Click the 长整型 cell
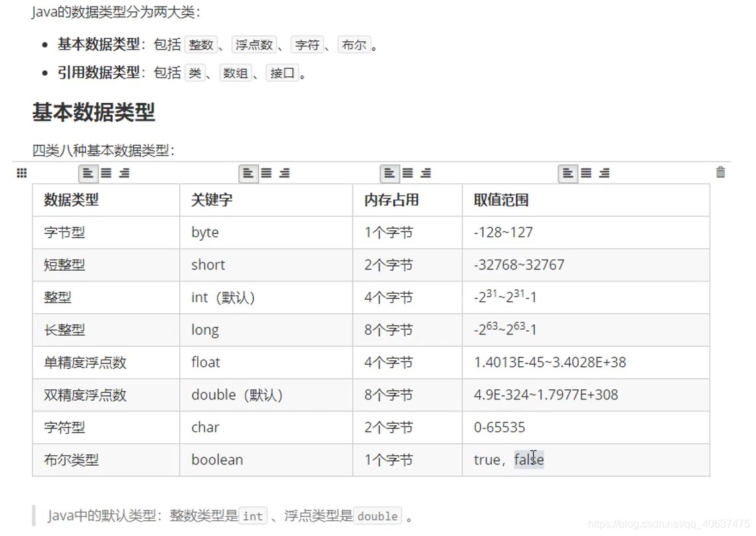756x536 pixels. click(106, 330)
